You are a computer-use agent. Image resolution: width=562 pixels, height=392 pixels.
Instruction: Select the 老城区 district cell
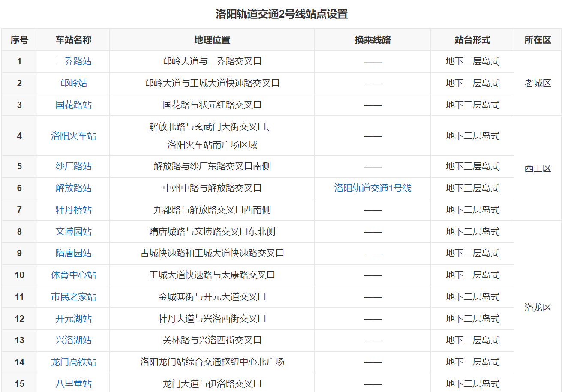538,83
